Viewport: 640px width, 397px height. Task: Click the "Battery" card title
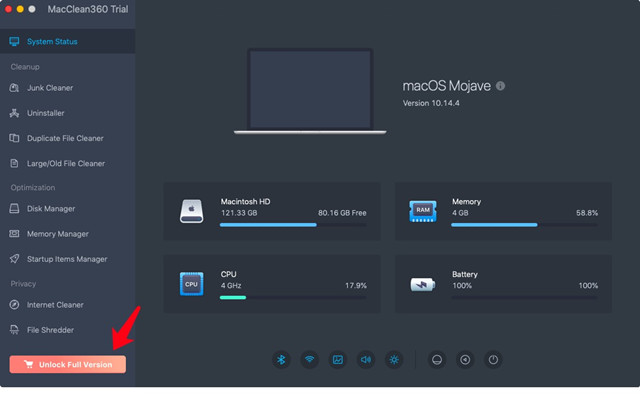[465, 274]
